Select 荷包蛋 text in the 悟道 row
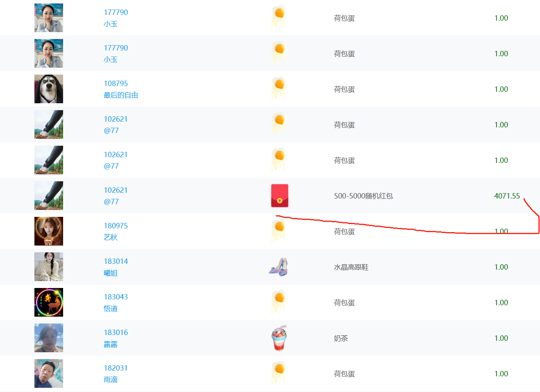Image resolution: width=540 pixels, height=392 pixels. click(x=344, y=303)
